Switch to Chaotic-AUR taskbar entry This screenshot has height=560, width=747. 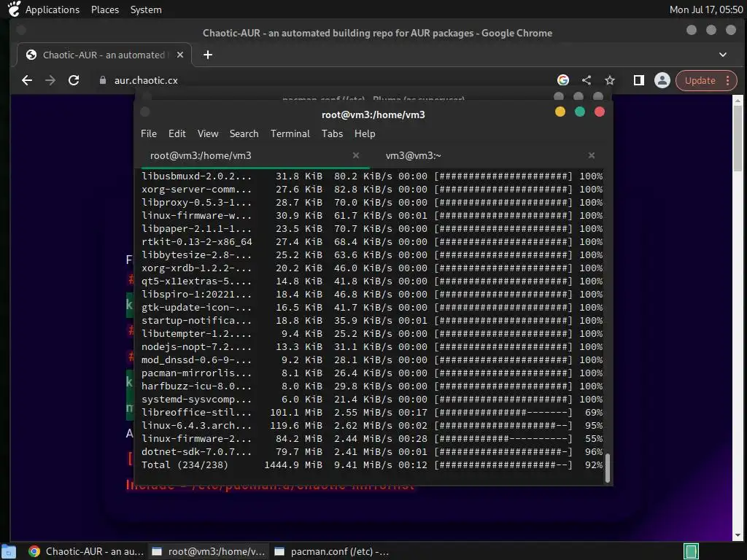point(86,551)
